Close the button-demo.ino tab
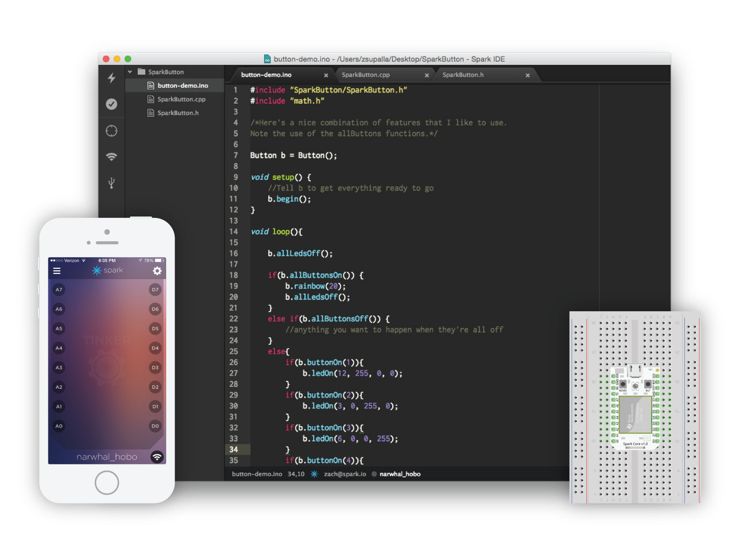 click(326, 75)
